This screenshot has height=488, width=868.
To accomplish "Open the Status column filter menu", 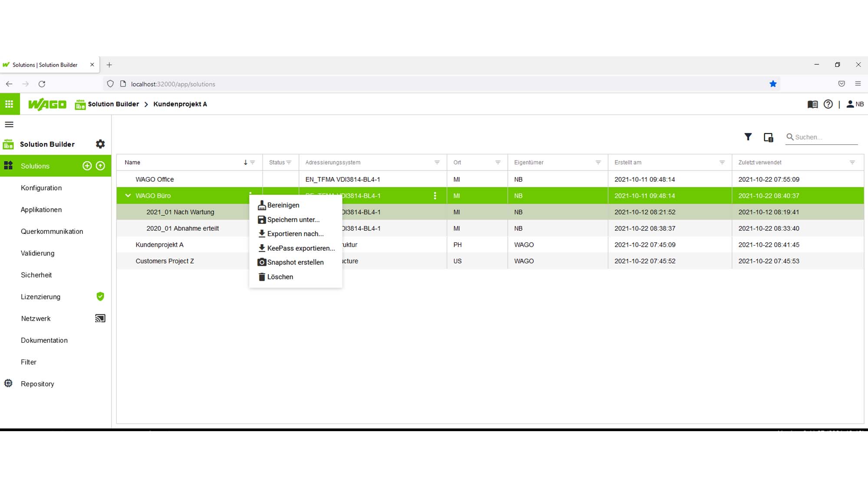I will 289,162.
